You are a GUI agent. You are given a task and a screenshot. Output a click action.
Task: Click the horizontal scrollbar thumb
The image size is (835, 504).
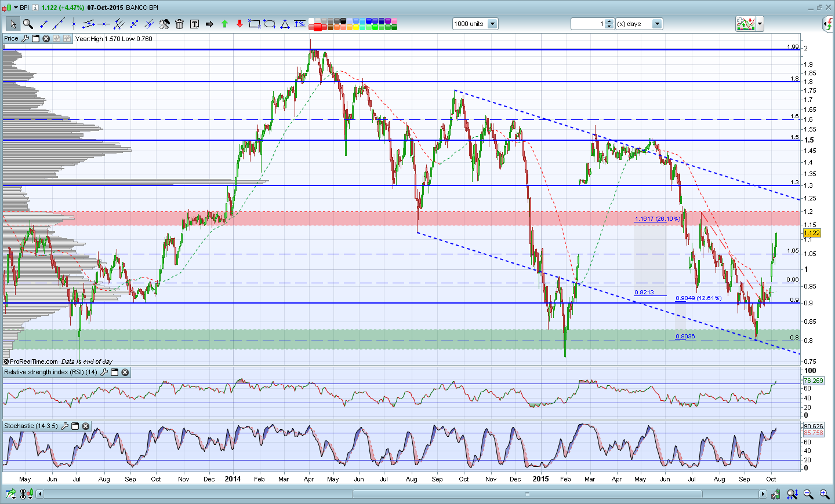pyautogui.click(x=527, y=494)
